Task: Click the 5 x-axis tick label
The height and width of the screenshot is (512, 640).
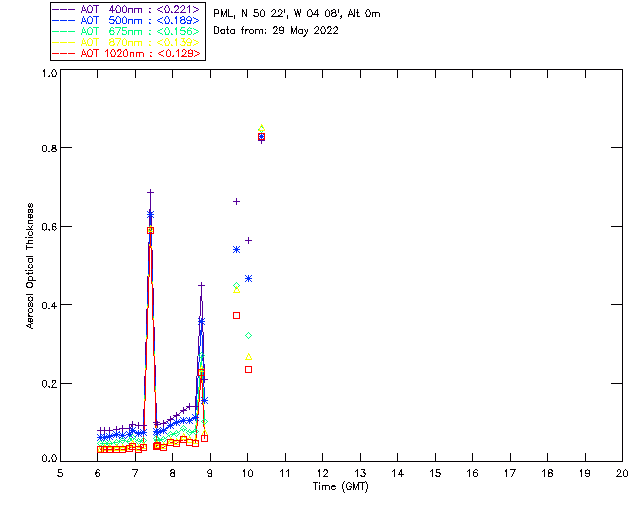Action: 60,473
